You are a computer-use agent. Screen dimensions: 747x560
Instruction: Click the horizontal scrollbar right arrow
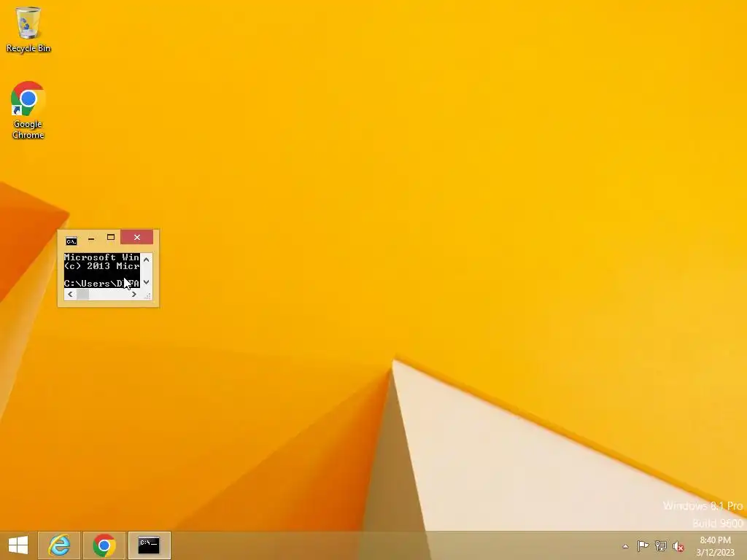(x=134, y=295)
